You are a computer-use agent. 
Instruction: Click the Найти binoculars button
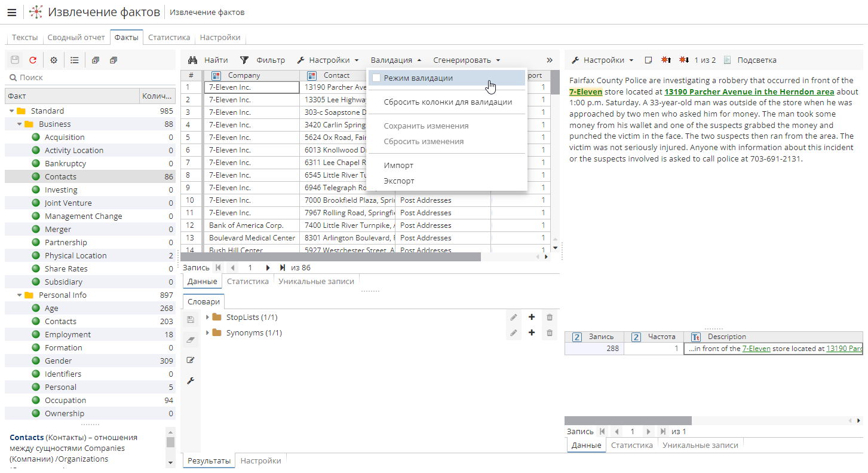(x=208, y=60)
